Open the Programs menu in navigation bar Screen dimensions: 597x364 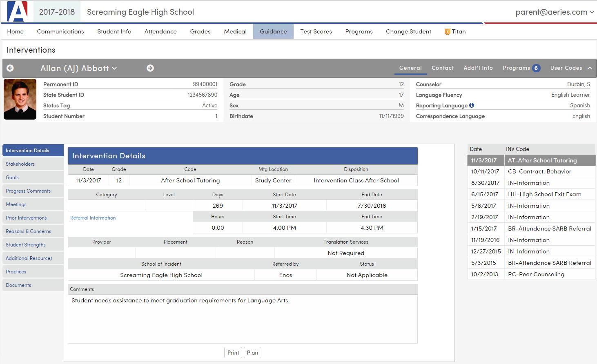point(359,31)
